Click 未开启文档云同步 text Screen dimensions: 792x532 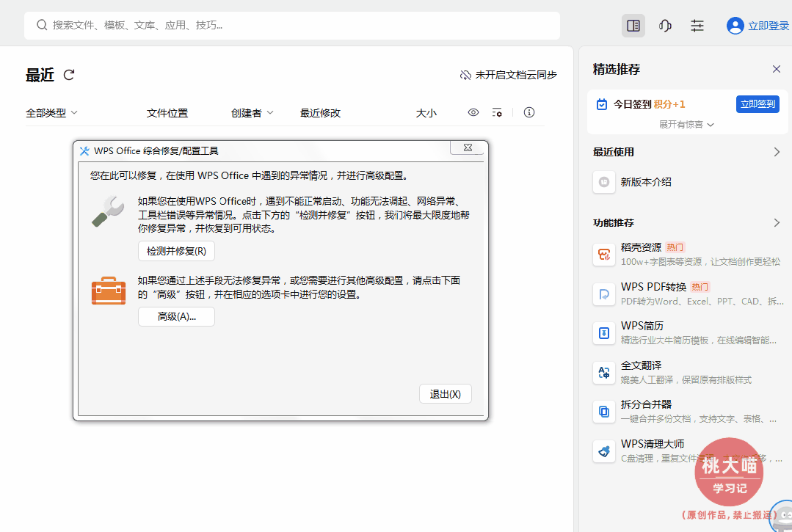[x=516, y=75]
